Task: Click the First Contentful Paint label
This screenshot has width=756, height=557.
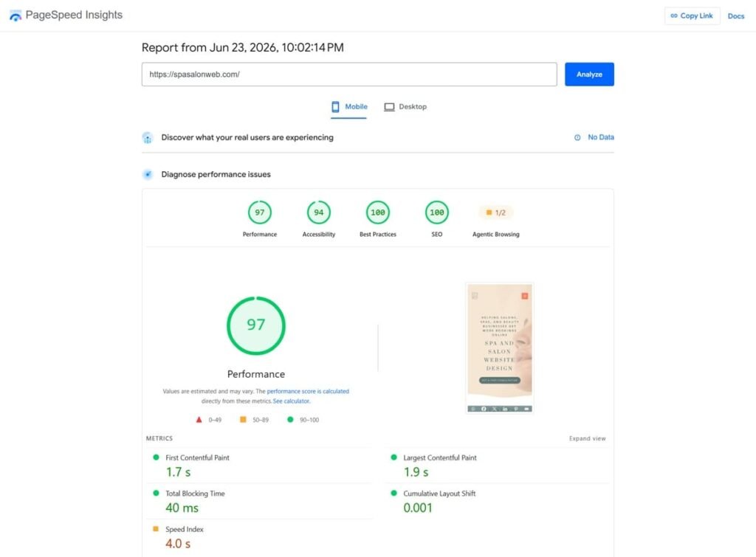Action: point(197,457)
